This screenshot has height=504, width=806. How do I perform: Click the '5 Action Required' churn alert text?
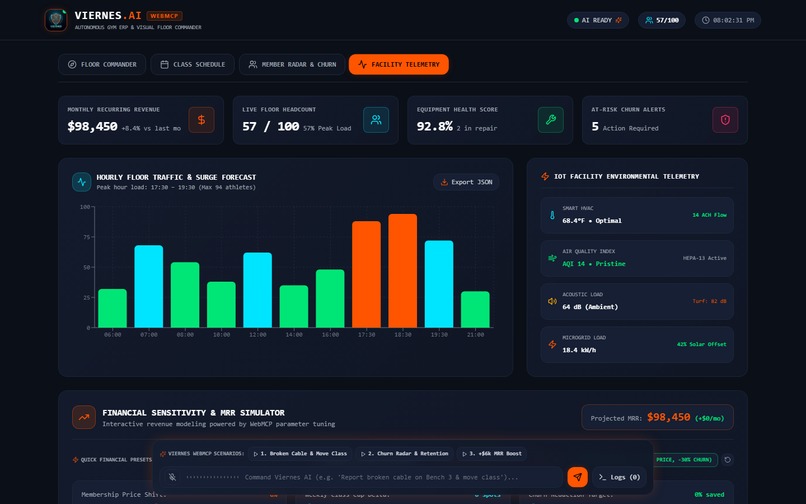click(625, 127)
